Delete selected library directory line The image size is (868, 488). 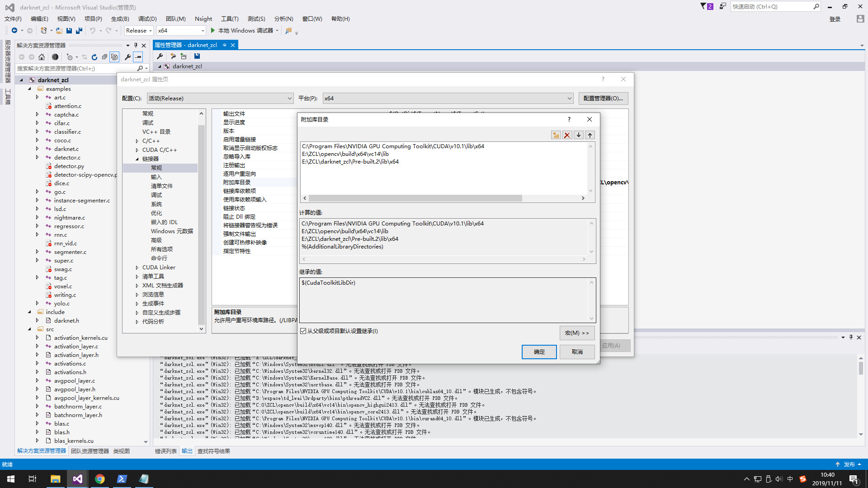pyautogui.click(x=567, y=135)
